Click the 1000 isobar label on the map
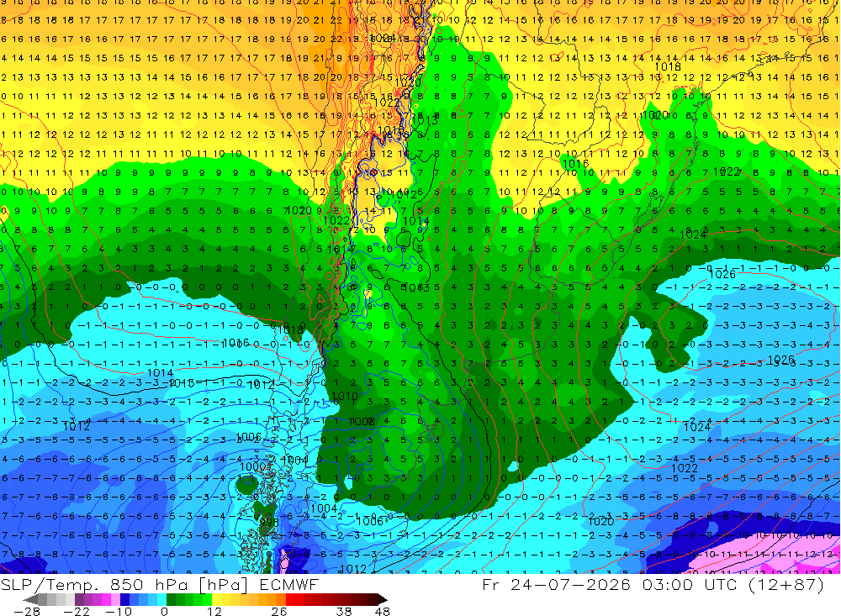This screenshot has width=841, height=616. click(253, 466)
